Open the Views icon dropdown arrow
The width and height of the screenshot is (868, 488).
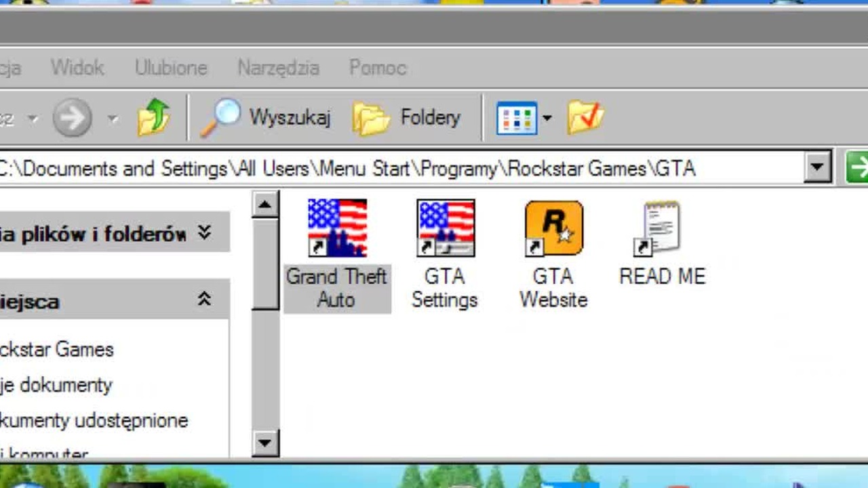pos(547,119)
